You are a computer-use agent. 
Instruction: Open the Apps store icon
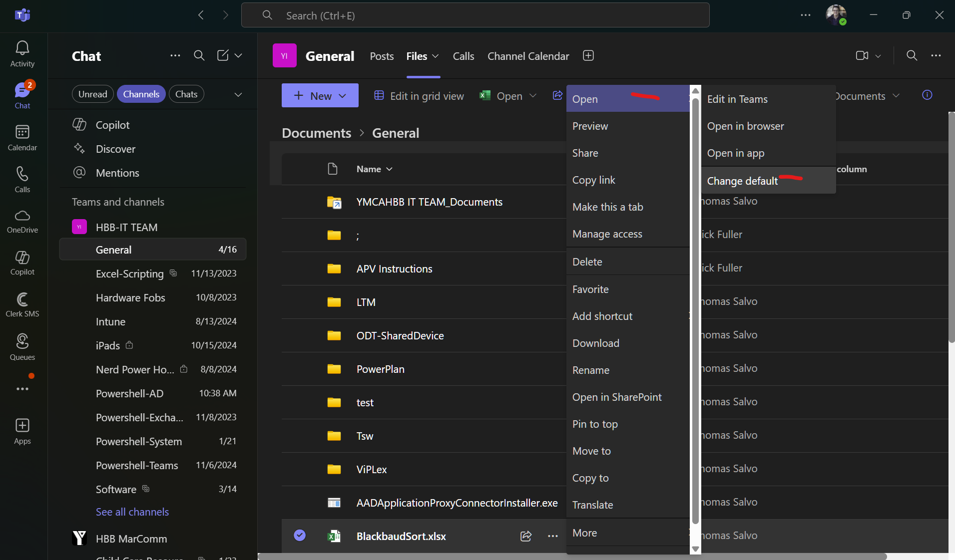[22, 431]
